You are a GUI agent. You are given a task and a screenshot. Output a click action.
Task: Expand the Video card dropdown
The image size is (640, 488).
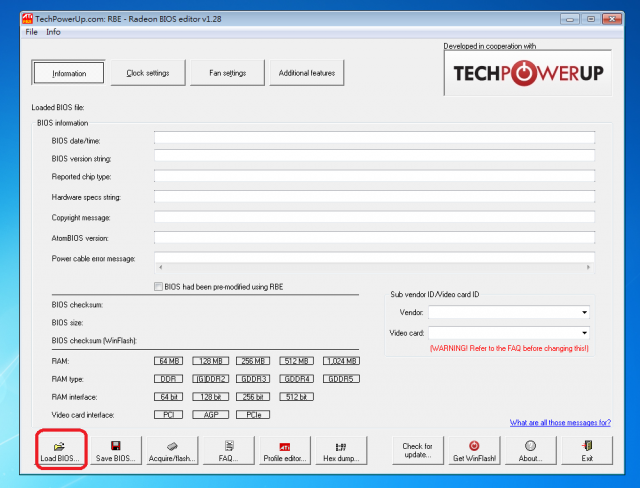(584, 333)
